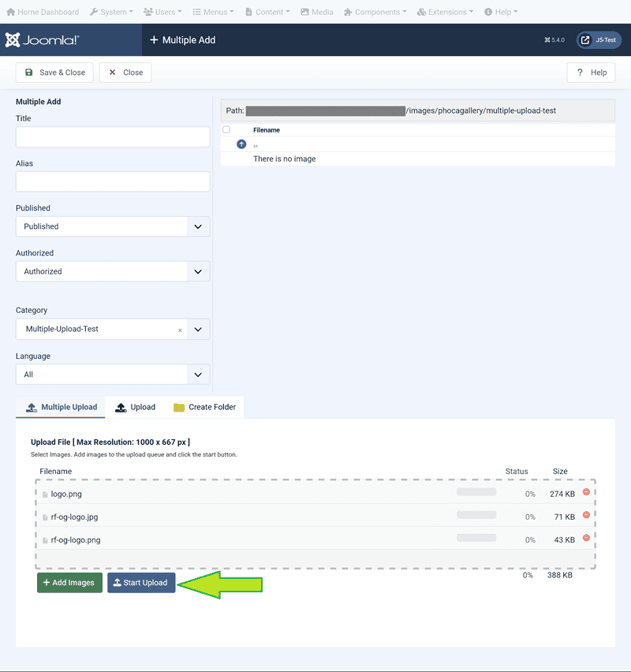Click the Add Images button
Viewport: 631px width, 672px height.
pos(69,583)
